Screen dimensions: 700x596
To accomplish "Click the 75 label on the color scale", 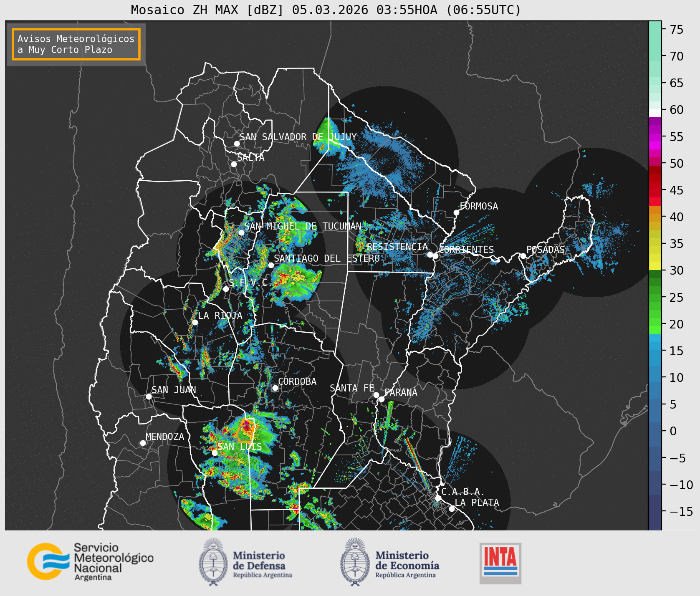I will tap(677, 30).
